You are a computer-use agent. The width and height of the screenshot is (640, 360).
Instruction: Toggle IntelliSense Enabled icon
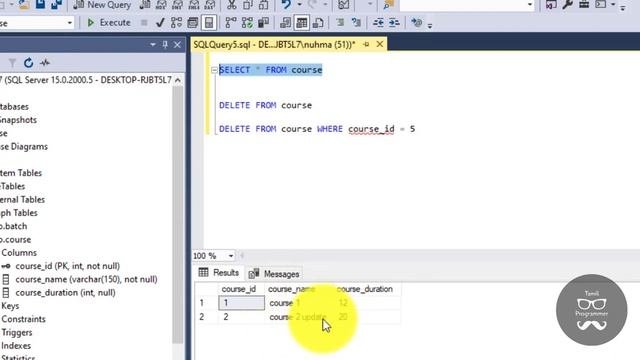click(209, 23)
